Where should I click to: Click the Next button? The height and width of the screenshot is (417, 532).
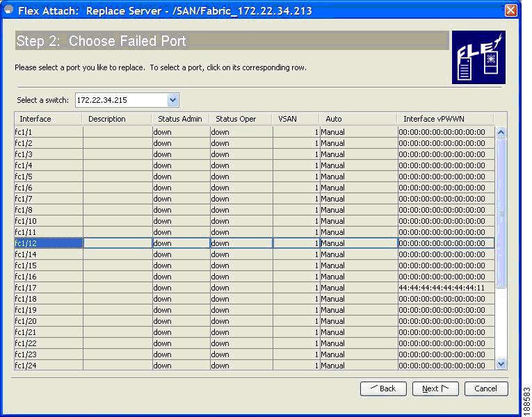click(435, 389)
